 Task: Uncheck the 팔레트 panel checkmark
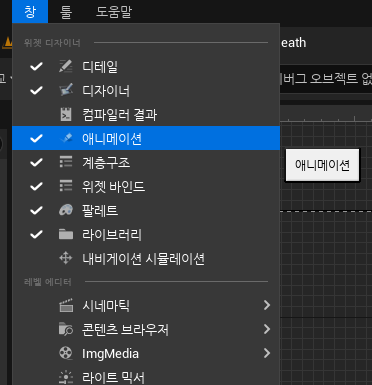coord(36,210)
